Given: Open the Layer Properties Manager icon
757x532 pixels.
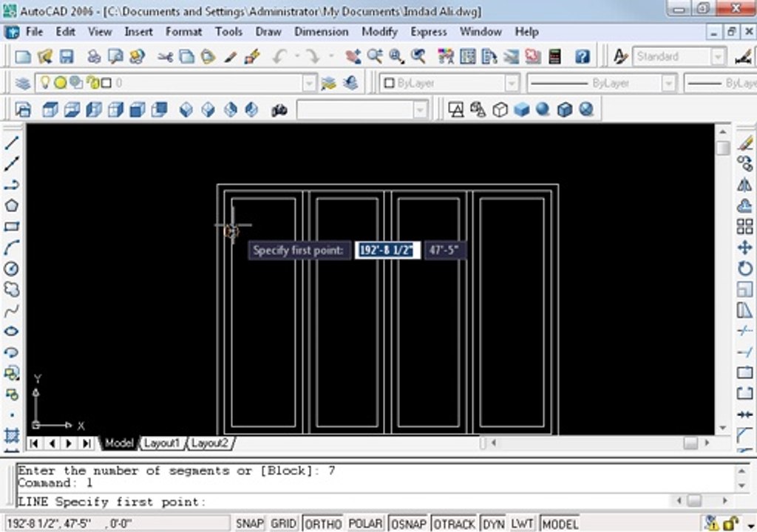Looking at the screenshot, I should (x=23, y=83).
